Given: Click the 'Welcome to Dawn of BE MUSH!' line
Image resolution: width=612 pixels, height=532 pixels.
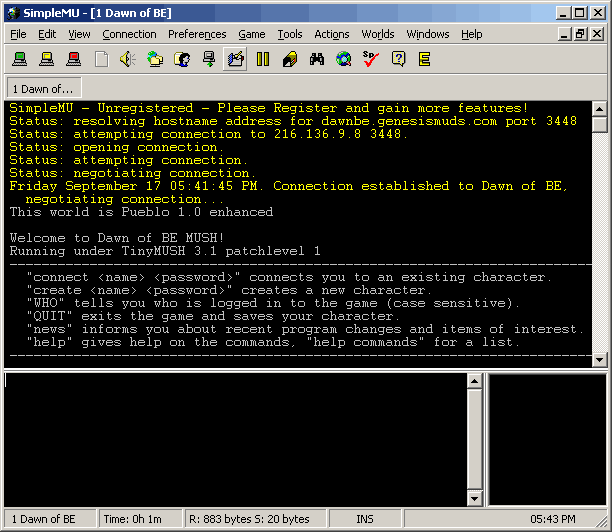Looking at the screenshot, I should (x=117, y=238).
